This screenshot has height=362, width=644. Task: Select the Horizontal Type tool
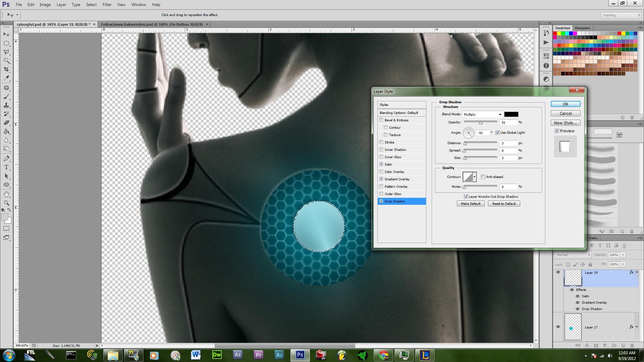coord(6,167)
